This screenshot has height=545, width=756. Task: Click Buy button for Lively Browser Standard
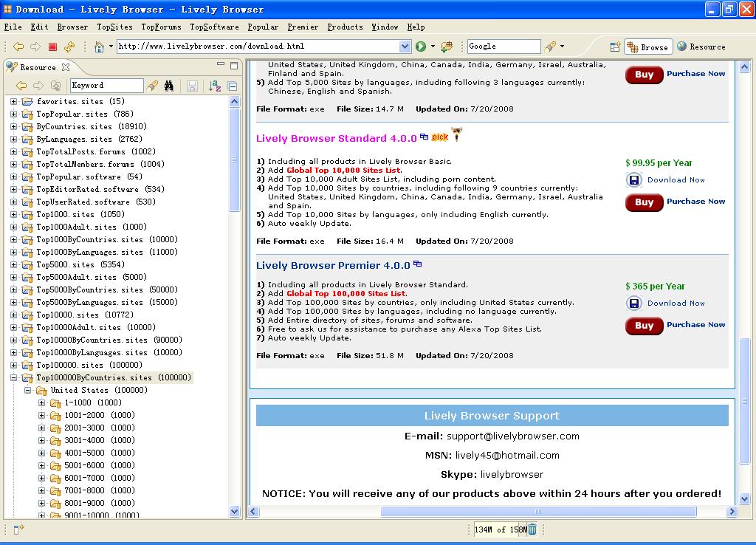(x=644, y=202)
